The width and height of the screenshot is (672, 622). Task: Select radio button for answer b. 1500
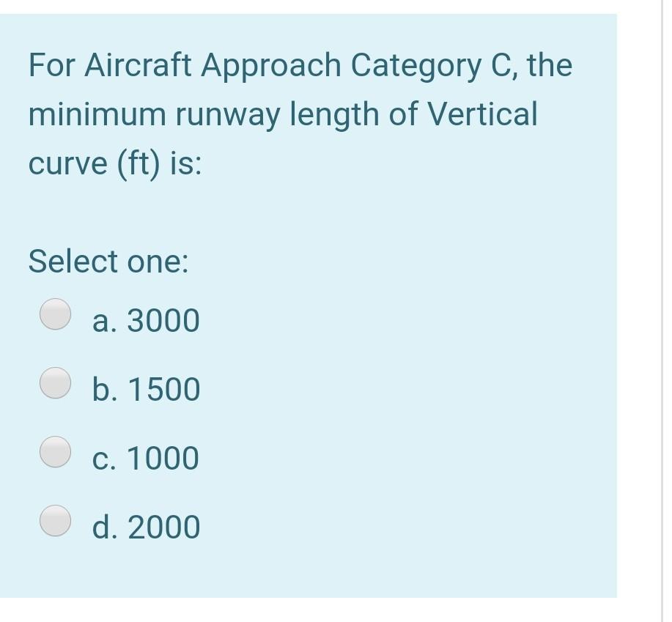click(x=55, y=381)
